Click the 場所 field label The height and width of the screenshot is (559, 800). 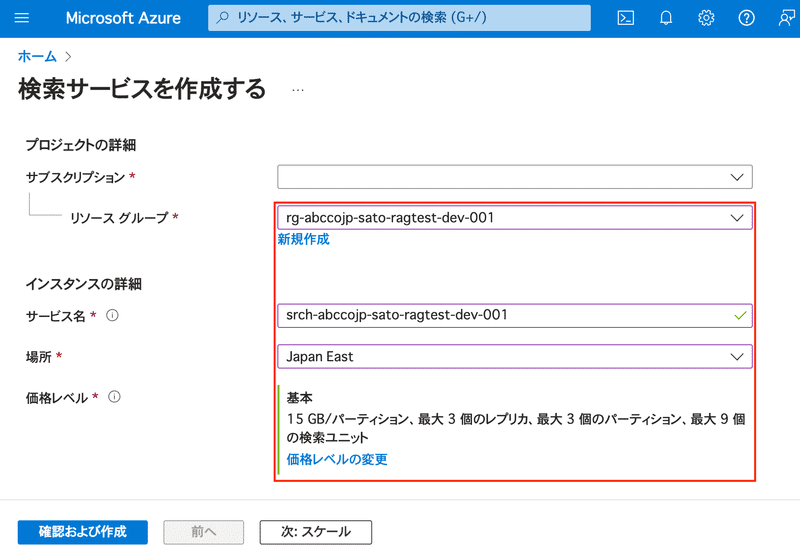click(x=39, y=357)
